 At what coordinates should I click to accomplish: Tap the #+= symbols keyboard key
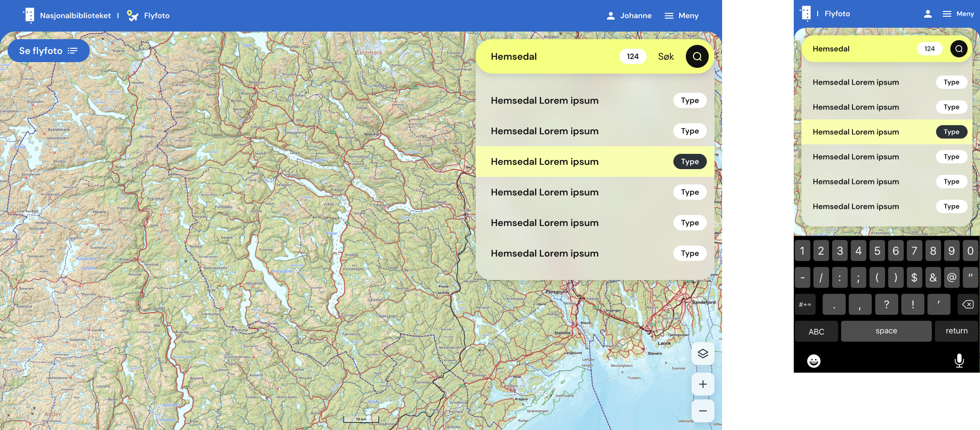[x=805, y=304]
